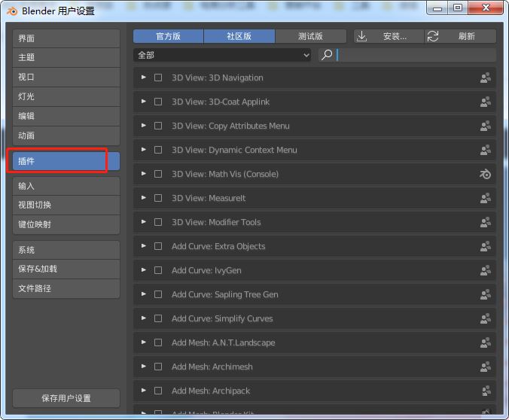This screenshot has height=420, width=509.
Task: Enable the 3D Navigation add-on checkbox
Action: pyautogui.click(x=158, y=78)
